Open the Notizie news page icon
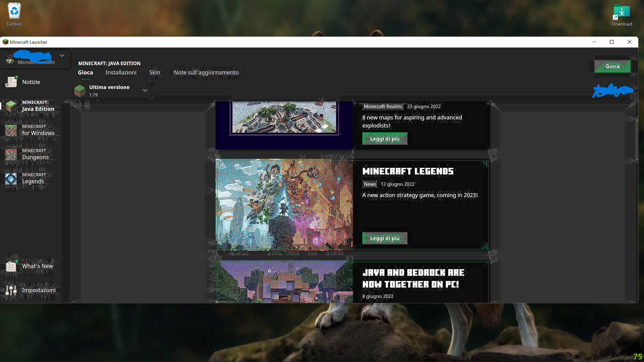This screenshot has height=362, width=644. tap(11, 82)
